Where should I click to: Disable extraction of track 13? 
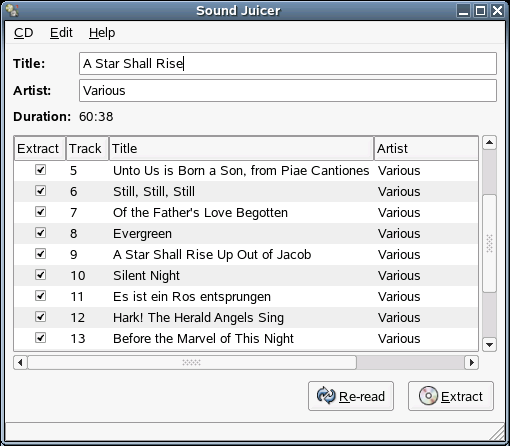point(40,338)
